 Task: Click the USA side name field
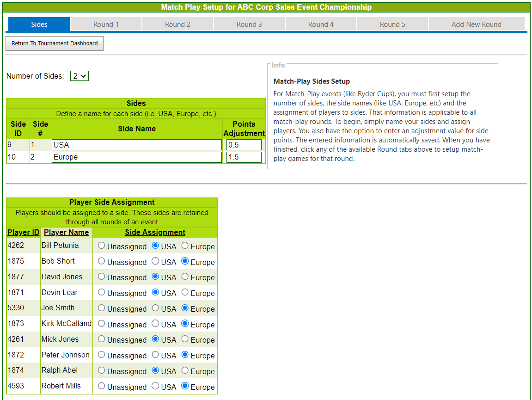tap(137, 145)
